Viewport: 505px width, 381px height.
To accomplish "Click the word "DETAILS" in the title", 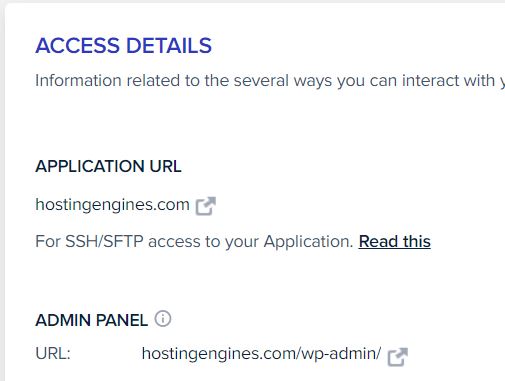I will [169, 45].
